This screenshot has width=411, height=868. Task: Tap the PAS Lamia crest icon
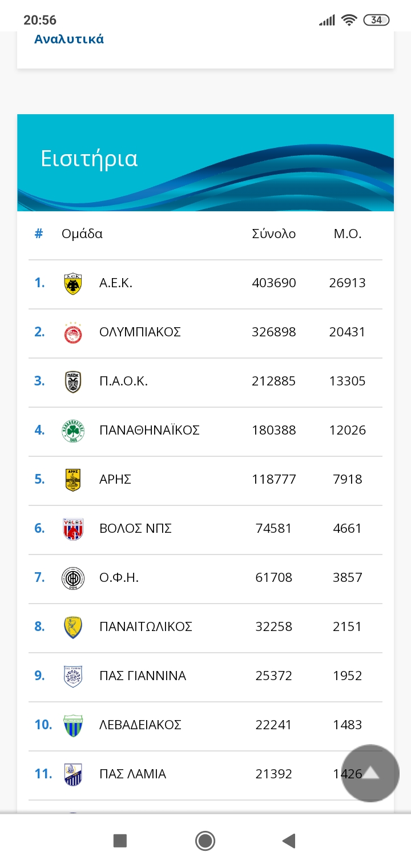(x=73, y=775)
